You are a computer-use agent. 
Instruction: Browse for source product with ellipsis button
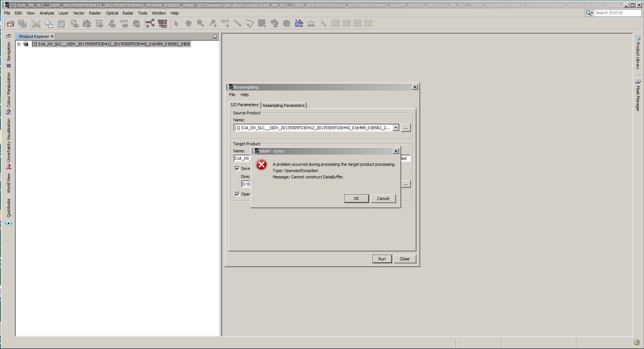point(406,128)
